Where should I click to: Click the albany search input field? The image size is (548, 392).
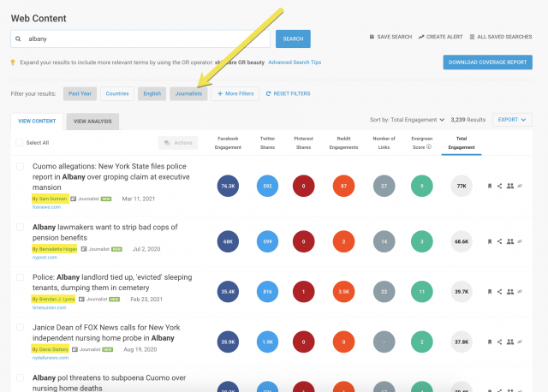(x=140, y=39)
